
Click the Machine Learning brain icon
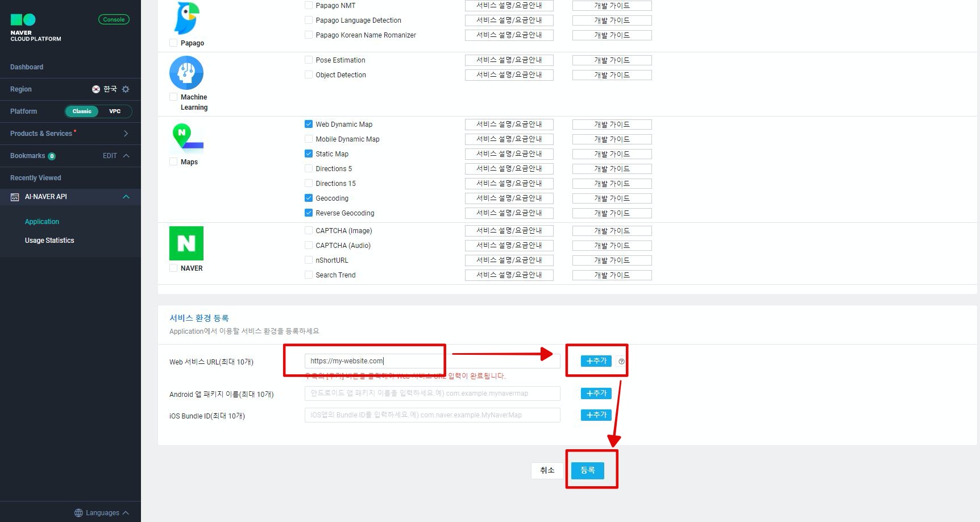coord(186,73)
